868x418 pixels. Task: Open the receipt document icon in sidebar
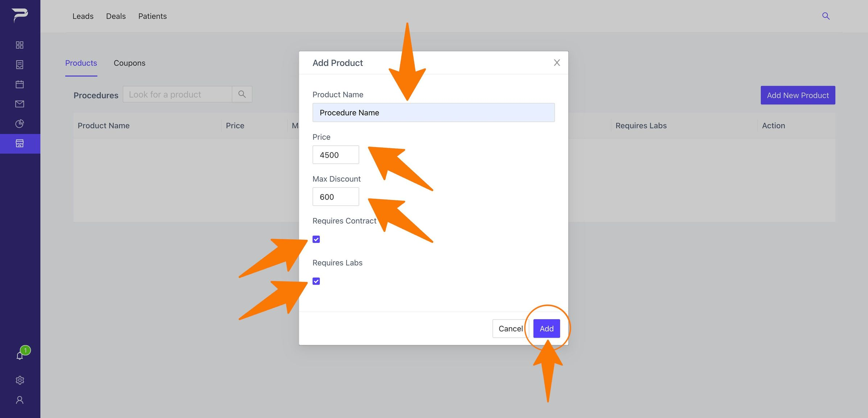(x=20, y=64)
